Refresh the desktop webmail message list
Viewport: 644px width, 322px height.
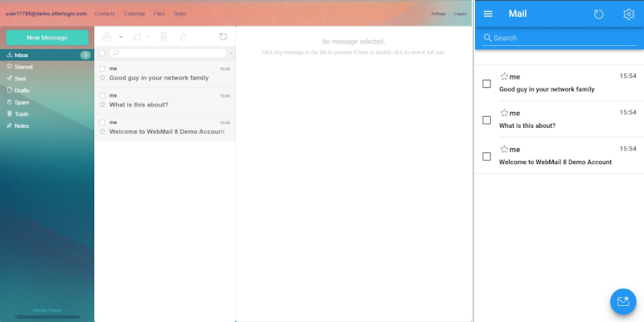(x=223, y=36)
